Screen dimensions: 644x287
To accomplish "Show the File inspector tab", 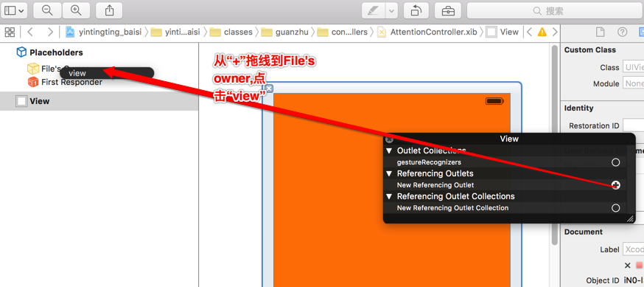I will pyautogui.click(x=601, y=32).
